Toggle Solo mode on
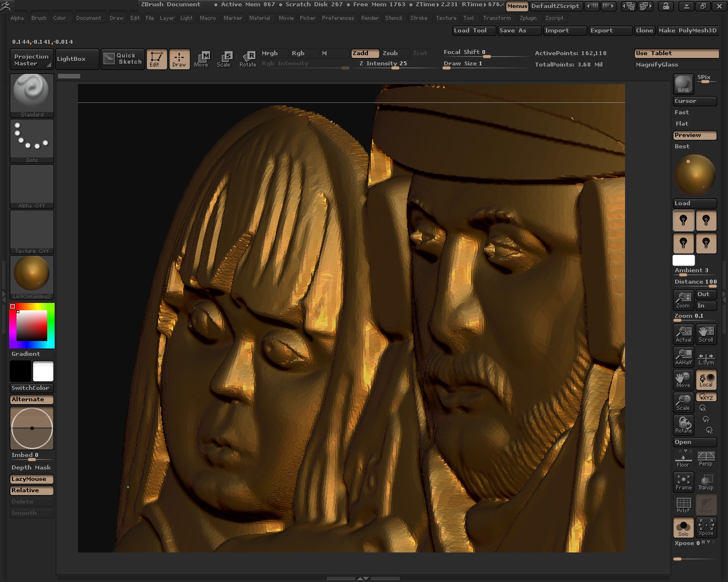 pos(683,527)
